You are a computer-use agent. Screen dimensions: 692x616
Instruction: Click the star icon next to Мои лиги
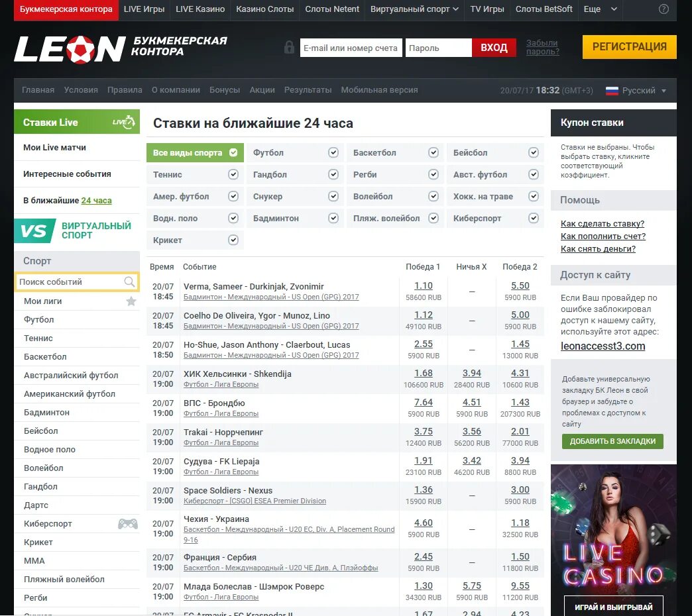[x=131, y=301]
